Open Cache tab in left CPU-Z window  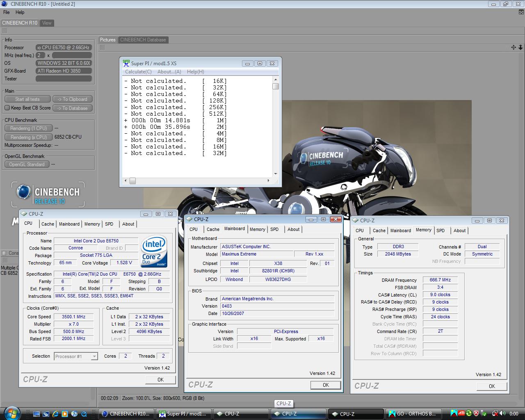click(x=48, y=224)
